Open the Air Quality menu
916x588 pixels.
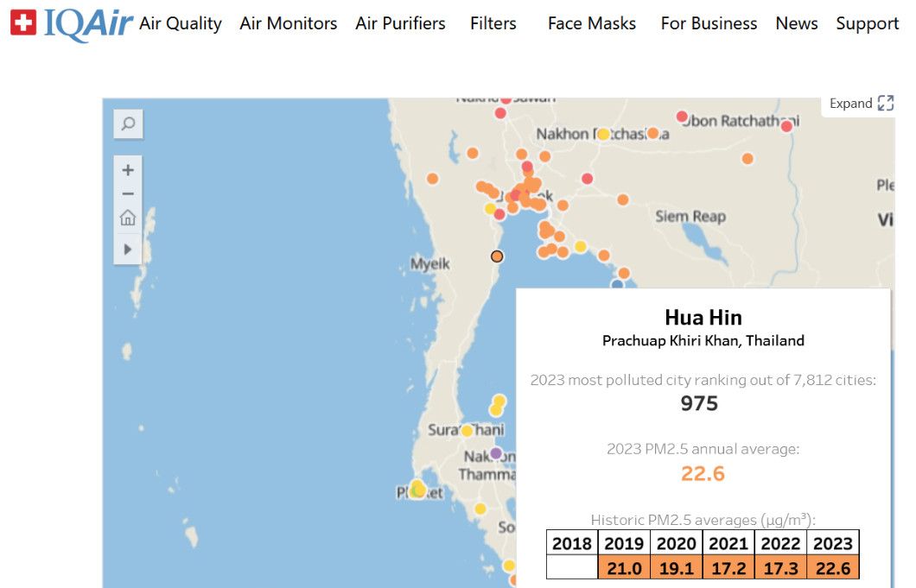tap(181, 23)
